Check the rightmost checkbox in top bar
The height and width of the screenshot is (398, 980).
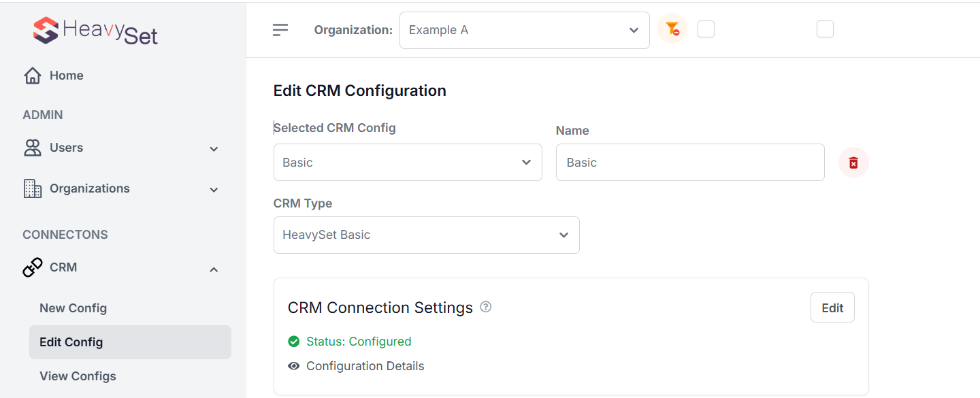click(x=825, y=29)
